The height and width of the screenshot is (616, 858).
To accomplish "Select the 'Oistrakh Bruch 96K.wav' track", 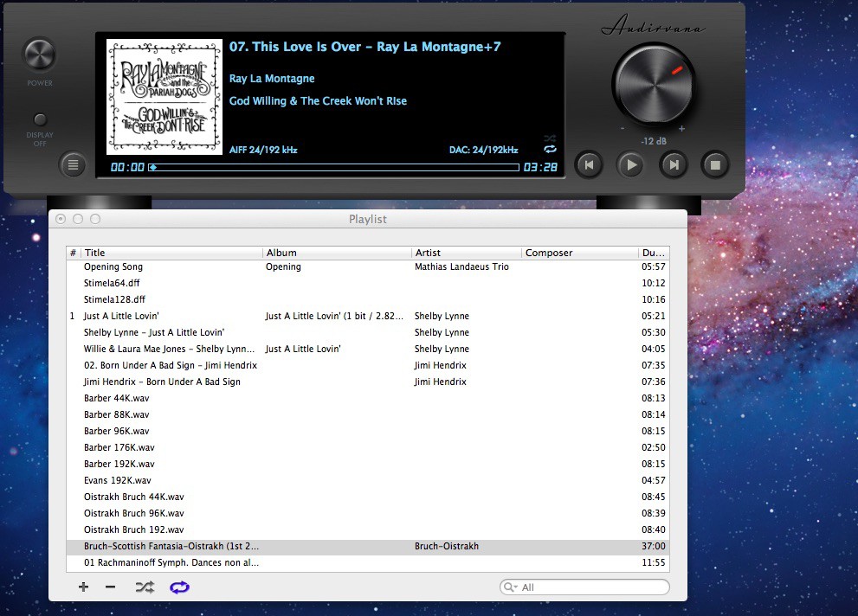I will (368, 513).
